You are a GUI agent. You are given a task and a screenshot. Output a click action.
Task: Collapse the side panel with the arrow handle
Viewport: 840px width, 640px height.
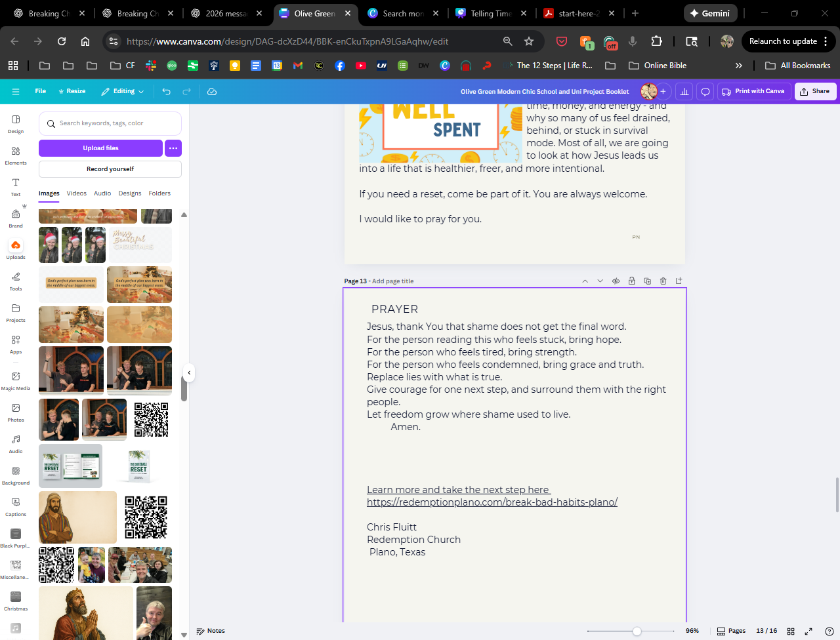pos(189,372)
